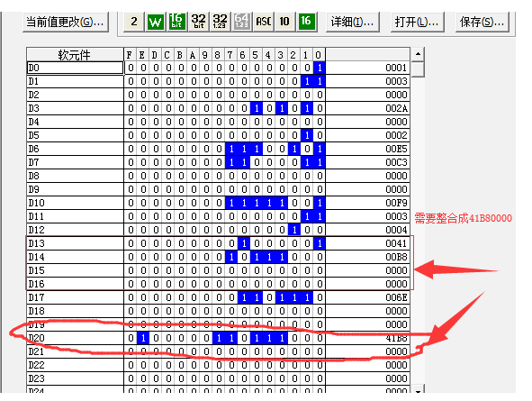The height and width of the screenshot is (401, 532).
Task: Toggle bit 7 of device D14
Action: click(231, 257)
